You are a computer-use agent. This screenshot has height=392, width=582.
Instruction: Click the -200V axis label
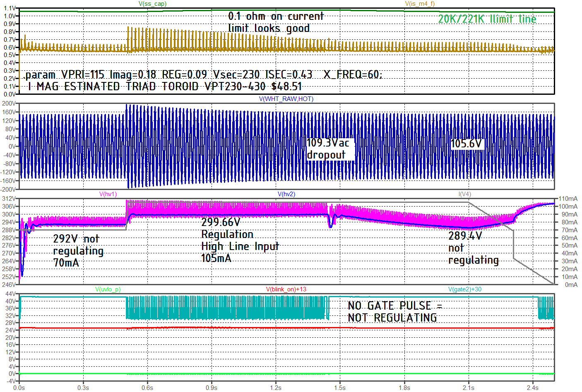[8, 189]
